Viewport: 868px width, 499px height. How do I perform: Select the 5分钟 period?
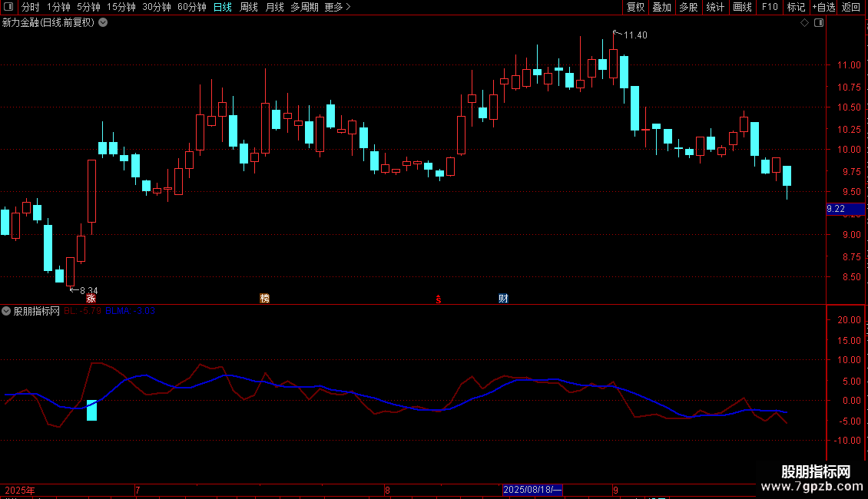(x=88, y=7)
